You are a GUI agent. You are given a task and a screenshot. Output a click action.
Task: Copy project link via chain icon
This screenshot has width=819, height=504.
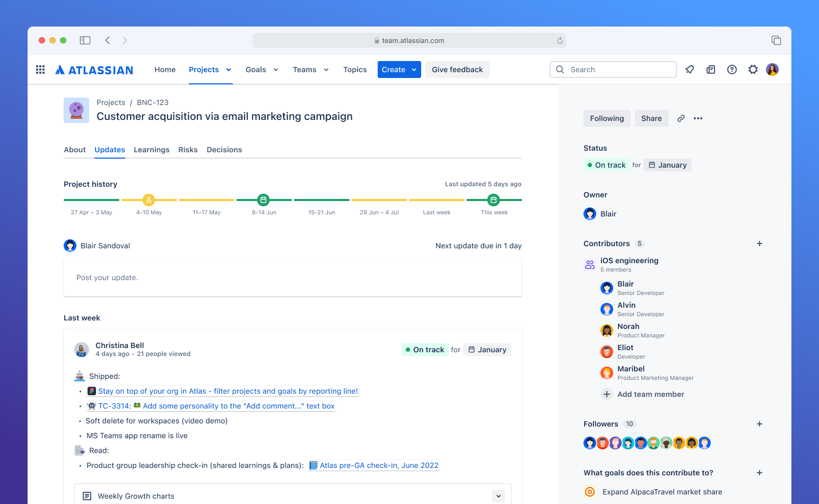pyautogui.click(x=681, y=118)
